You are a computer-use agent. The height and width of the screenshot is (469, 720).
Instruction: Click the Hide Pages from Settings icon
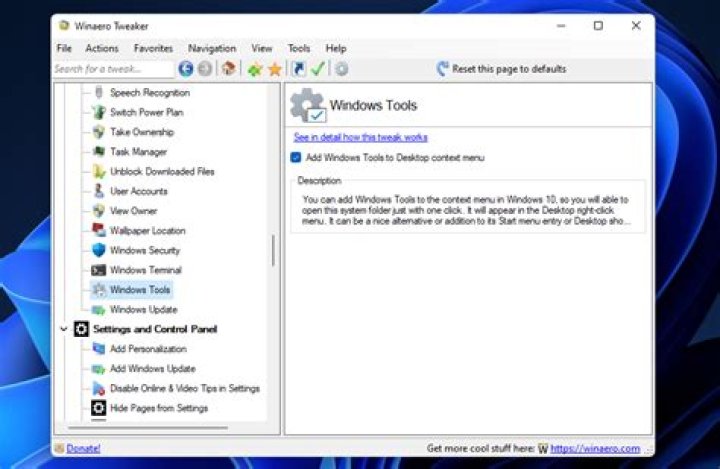click(98, 408)
